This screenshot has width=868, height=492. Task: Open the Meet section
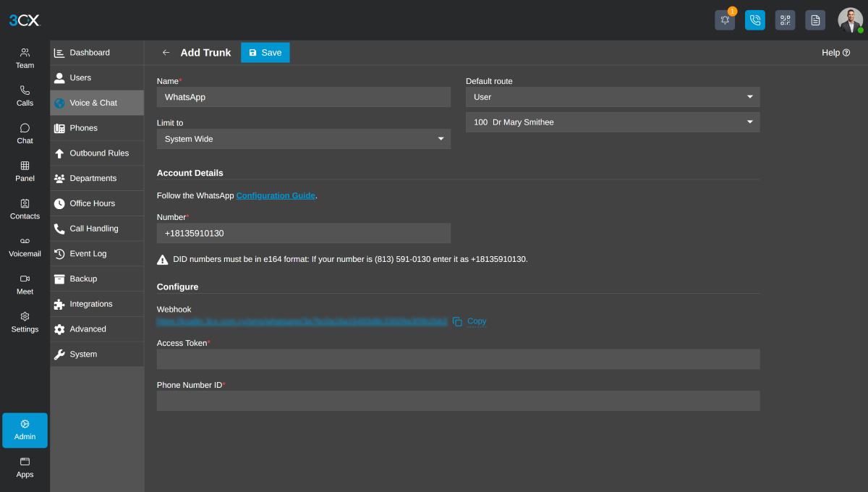(x=25, y=284)
